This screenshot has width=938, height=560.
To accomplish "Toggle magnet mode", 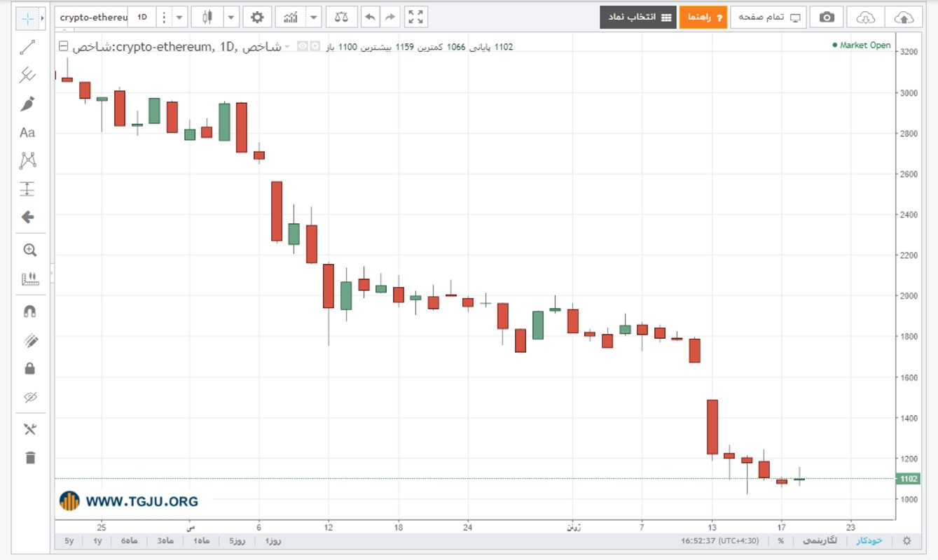I will pyautogui.click(x=29, y=311).
